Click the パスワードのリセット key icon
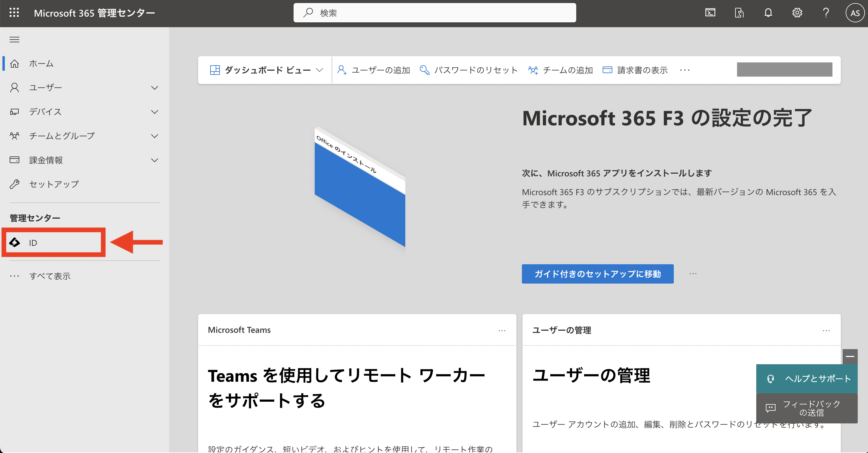 (x=424, y=70)
